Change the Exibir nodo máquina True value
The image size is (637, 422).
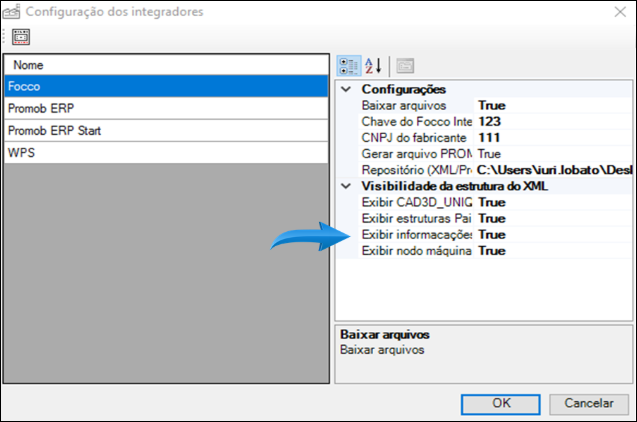(x=552, y=251)
